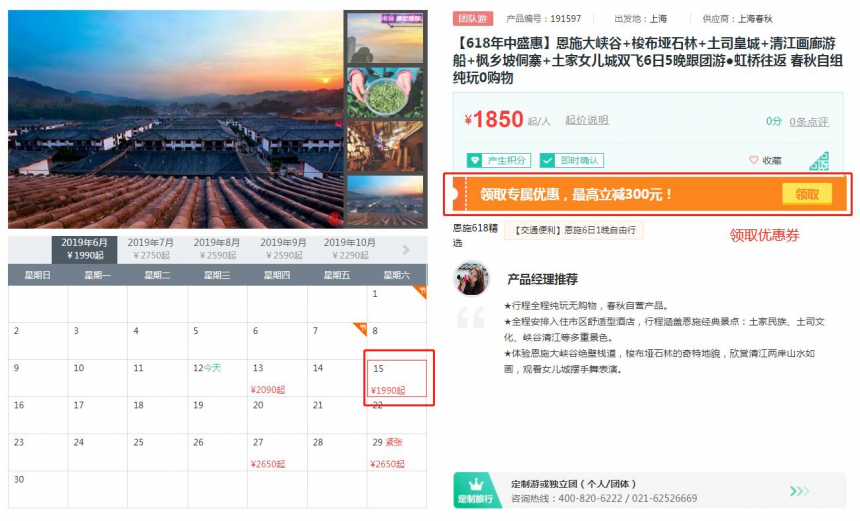View the tea leaves thumbnail image
The height and width of the screenshot is (521, 860).
[385, 93]
